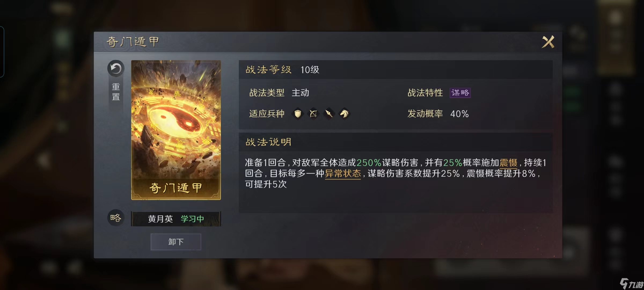Click the 九游 watermark logo

click(632, 284)
